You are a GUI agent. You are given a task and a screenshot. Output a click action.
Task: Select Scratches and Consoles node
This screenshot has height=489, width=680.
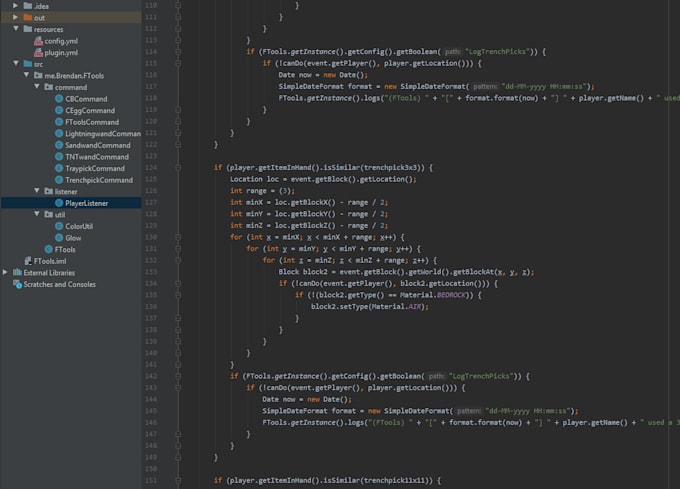click(60, 284)
